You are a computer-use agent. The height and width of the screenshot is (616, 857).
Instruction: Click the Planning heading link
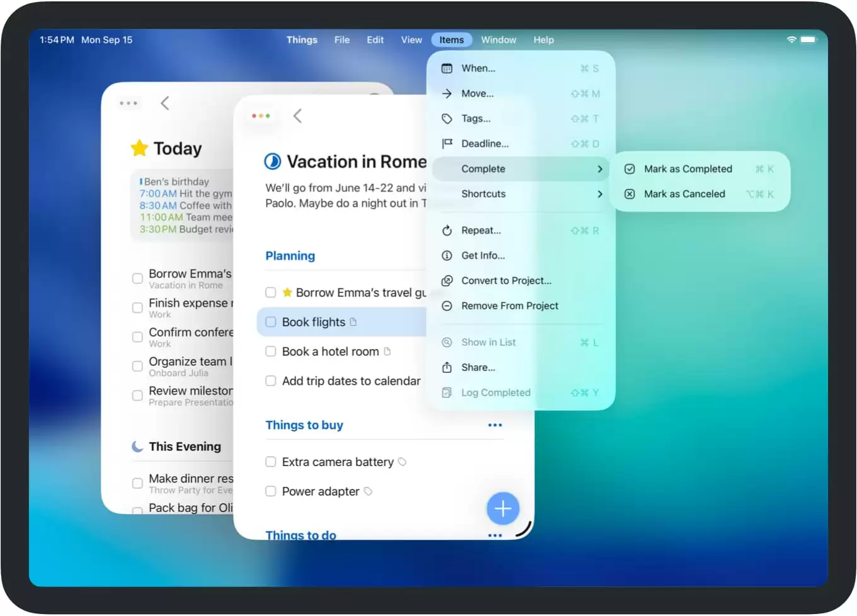[x=290, y=256]
